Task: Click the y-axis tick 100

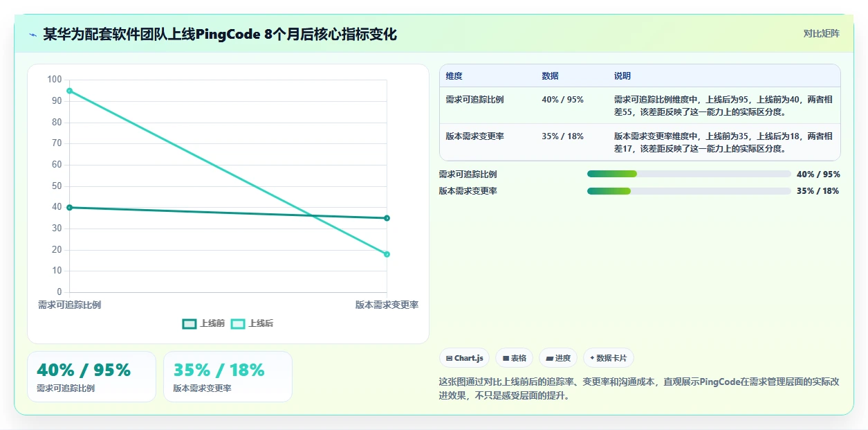Action: point(55,80)
